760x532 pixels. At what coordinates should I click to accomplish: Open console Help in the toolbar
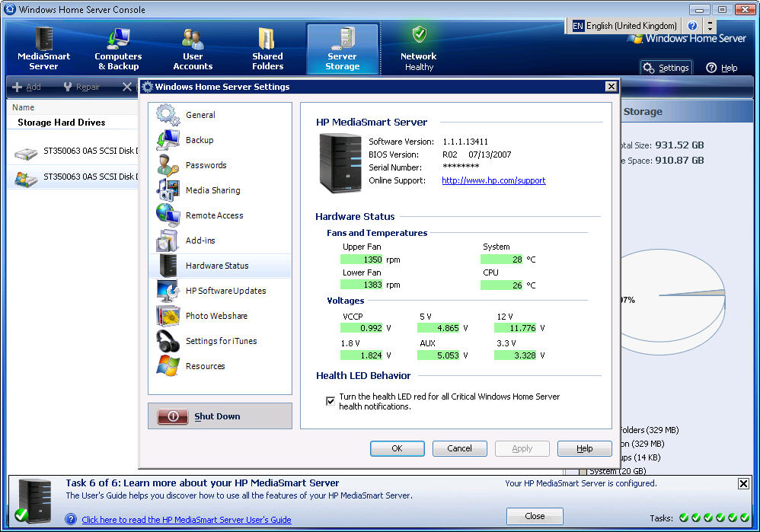(722, 68)
